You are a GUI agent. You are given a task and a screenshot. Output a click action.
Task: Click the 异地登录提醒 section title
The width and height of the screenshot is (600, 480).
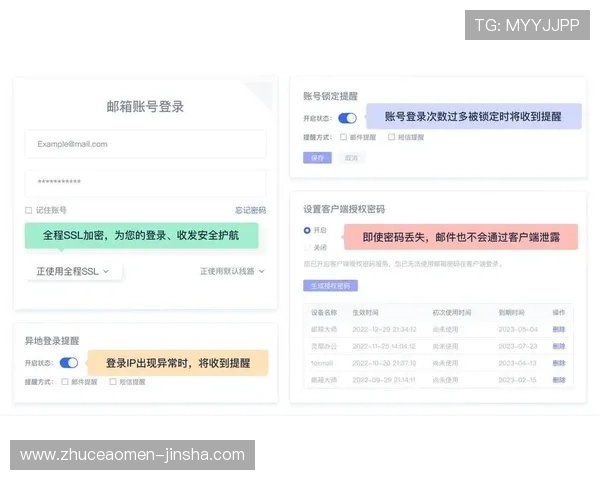tap(52, 341)
